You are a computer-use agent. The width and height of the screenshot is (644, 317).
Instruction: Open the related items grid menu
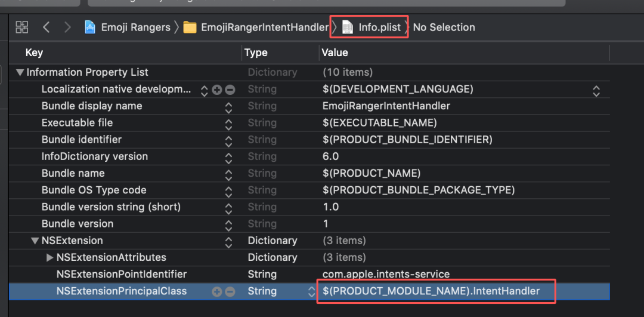(x=22, y=27)
